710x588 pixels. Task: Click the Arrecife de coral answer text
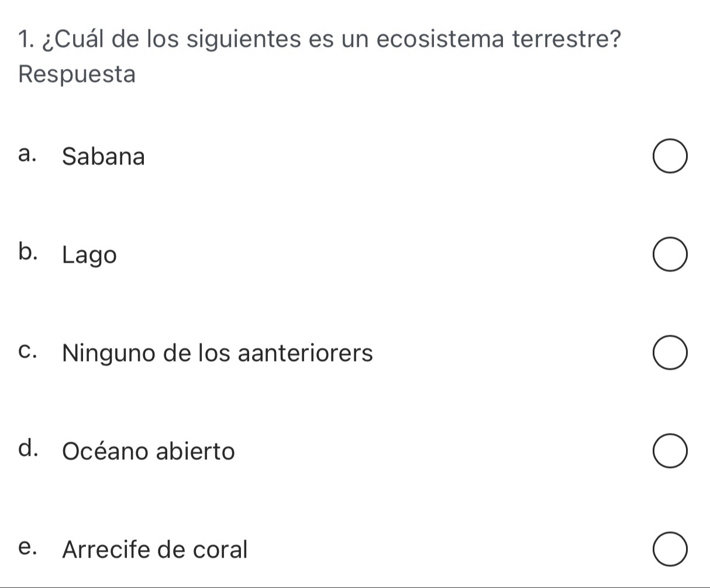[x=155, y=549]
